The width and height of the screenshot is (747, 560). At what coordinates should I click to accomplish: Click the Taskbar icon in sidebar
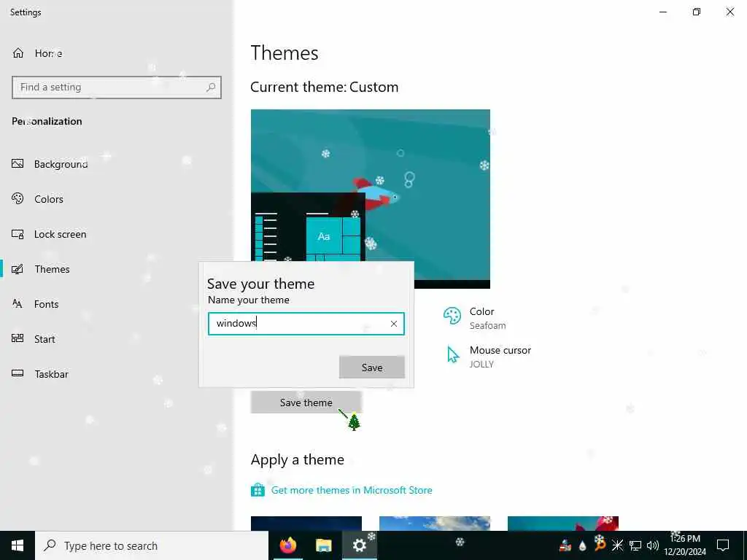click(x=18, y=374)
